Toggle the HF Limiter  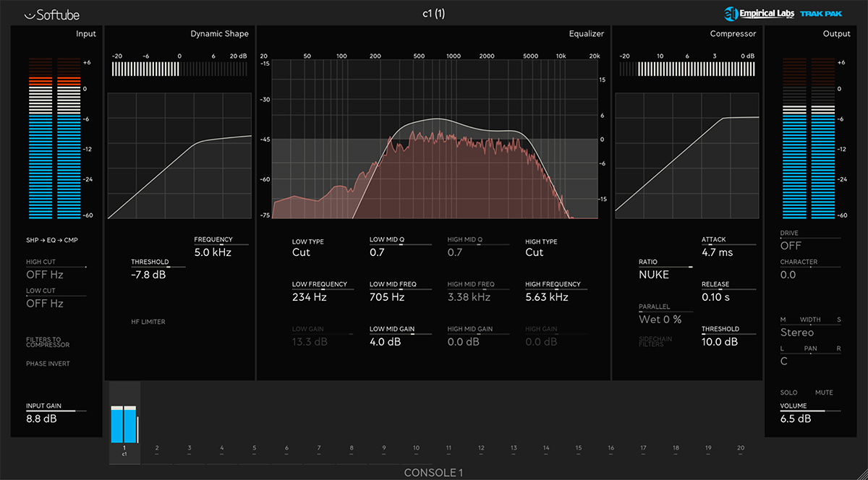click(148, 322)
